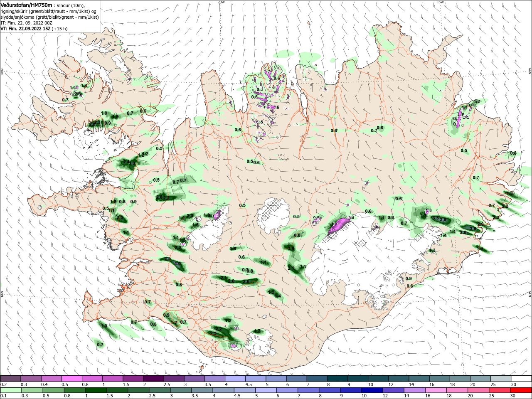
Task: Pick the steel blue 6 swatch on snow scale
Action: coord(296,379)
